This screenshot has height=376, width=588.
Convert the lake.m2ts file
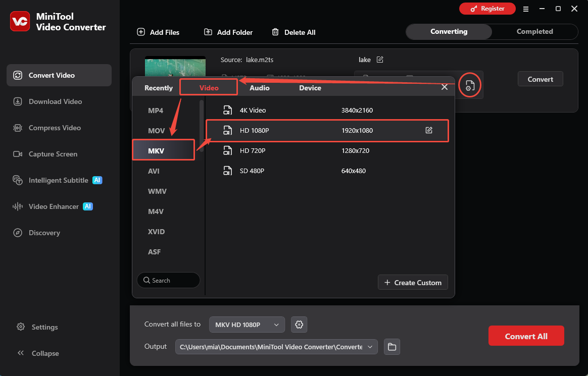click(540, 79)
